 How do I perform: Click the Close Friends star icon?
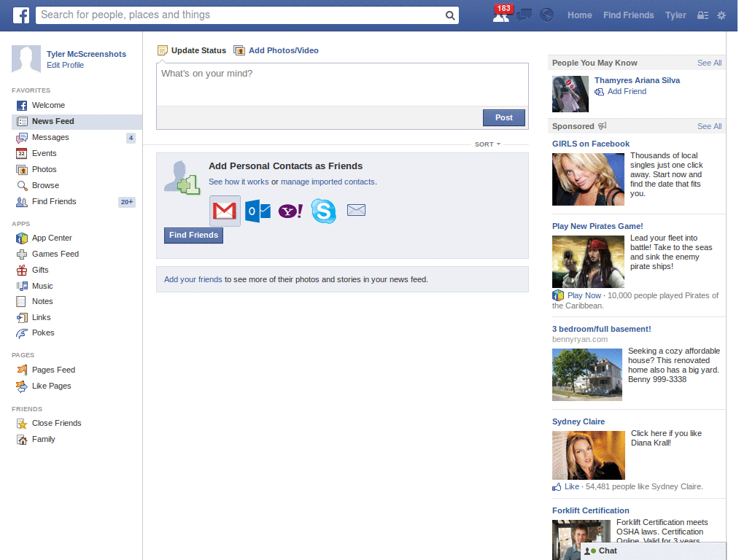(21, 424)
